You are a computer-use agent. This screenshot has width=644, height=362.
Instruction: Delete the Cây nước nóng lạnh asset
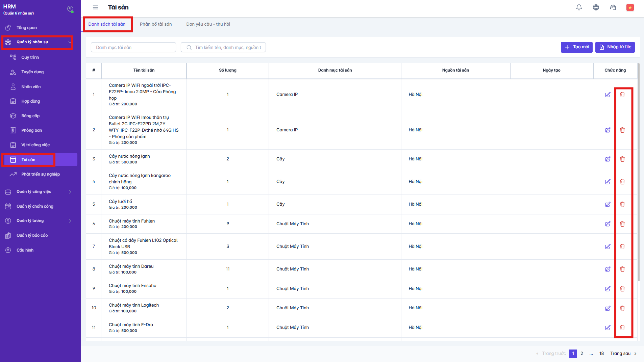pyautogui.click(x=622, y=159)
